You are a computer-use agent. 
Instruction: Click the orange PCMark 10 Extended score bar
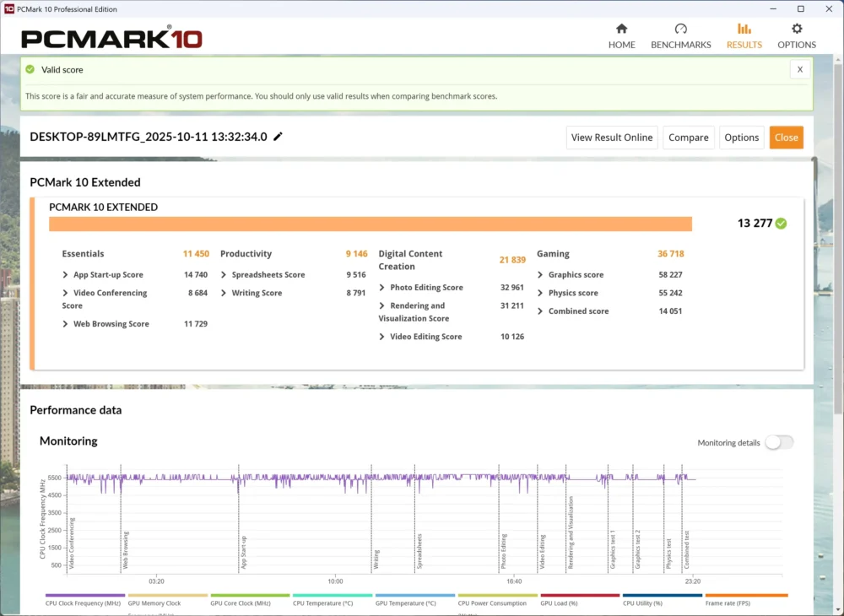click(371, 224)
